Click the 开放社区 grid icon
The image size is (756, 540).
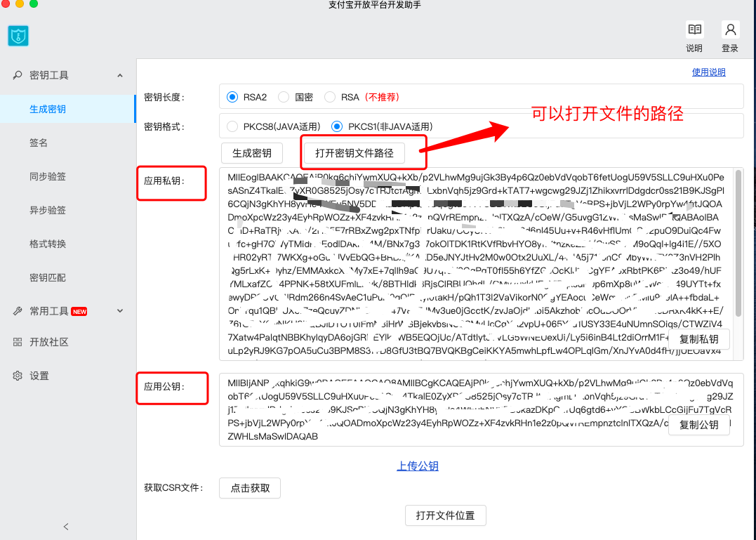tap(18, 342)
